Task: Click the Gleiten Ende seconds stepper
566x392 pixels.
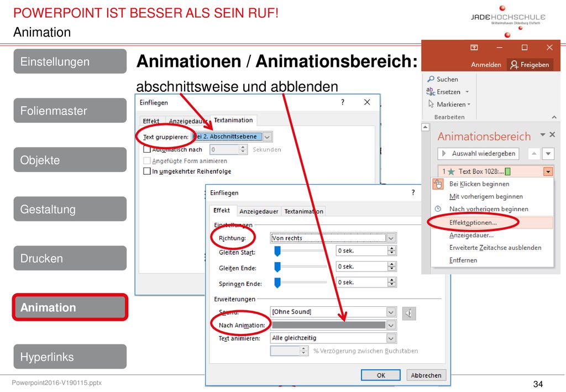Action: (392, 266)
